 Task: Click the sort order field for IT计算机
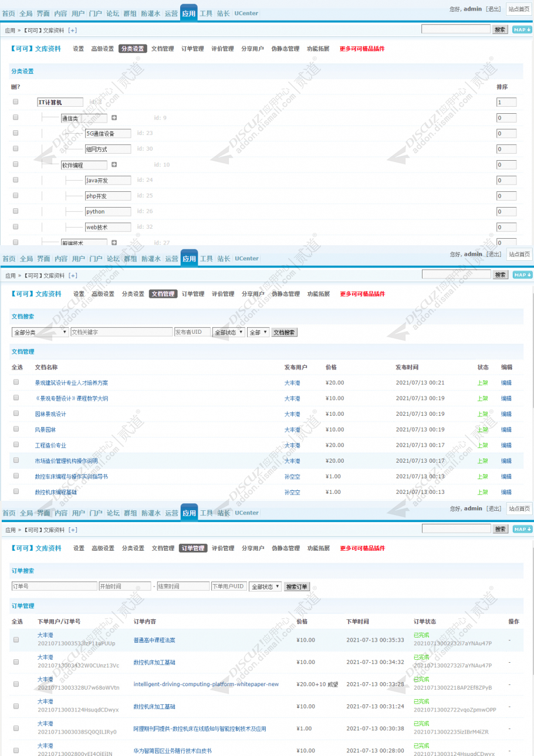pyautogui.click(x=506, y=102)
